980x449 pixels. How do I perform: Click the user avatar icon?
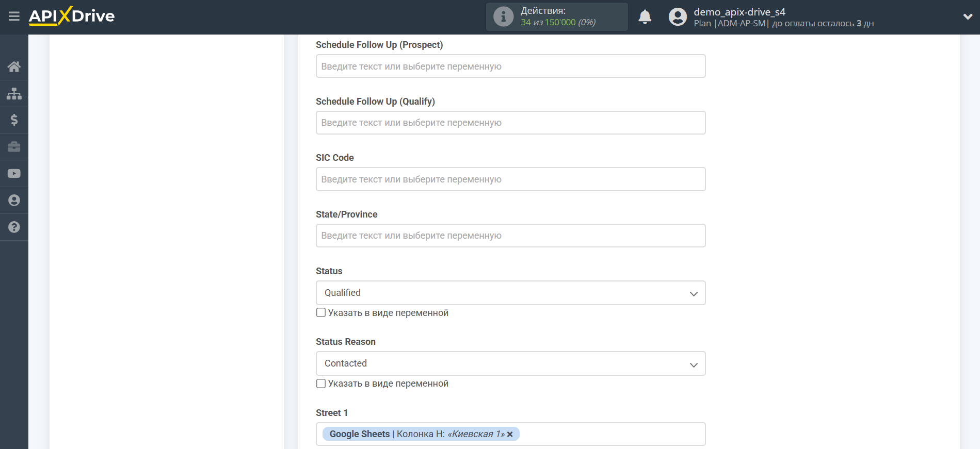click(678, 17)
